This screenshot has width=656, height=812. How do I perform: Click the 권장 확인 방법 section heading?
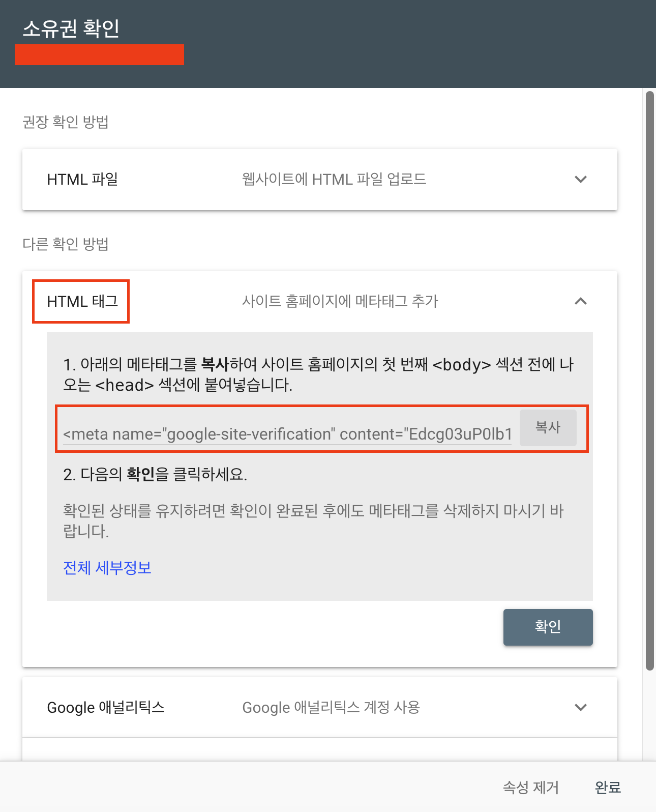click(66, 122)
